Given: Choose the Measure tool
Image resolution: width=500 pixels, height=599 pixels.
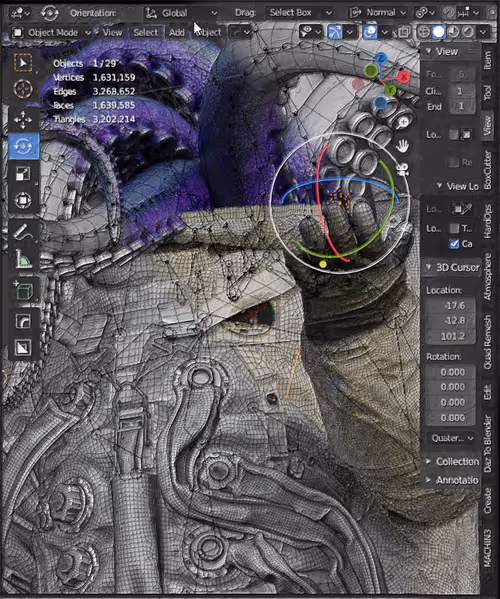Looking at the screenshot, I should pyautogui.click(x=23, y=259).
